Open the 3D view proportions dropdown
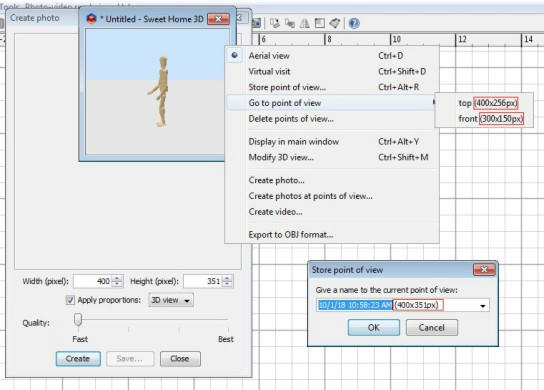The height and width of the screenshot is (390, 544). (x=171, y=300)
